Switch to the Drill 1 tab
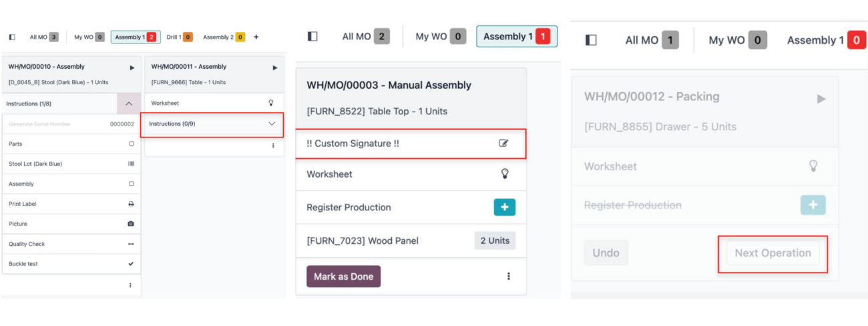 (x=180, y=37)
